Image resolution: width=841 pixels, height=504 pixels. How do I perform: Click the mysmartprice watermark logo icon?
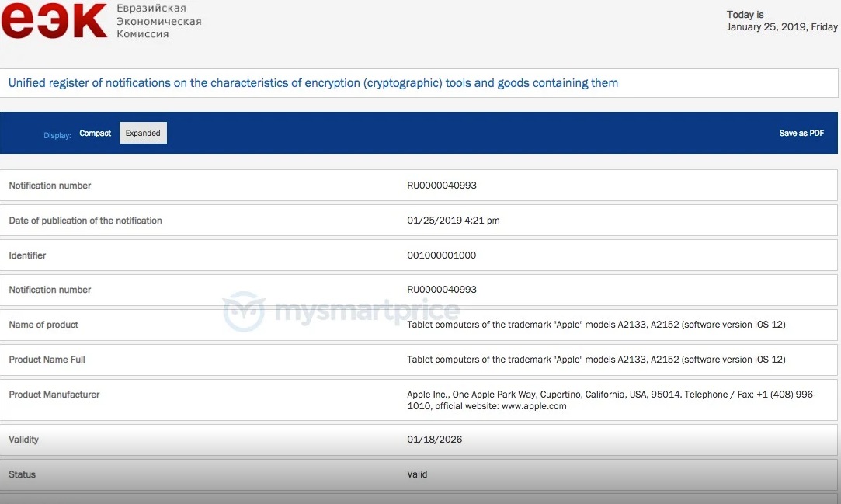tap(244, 311)
